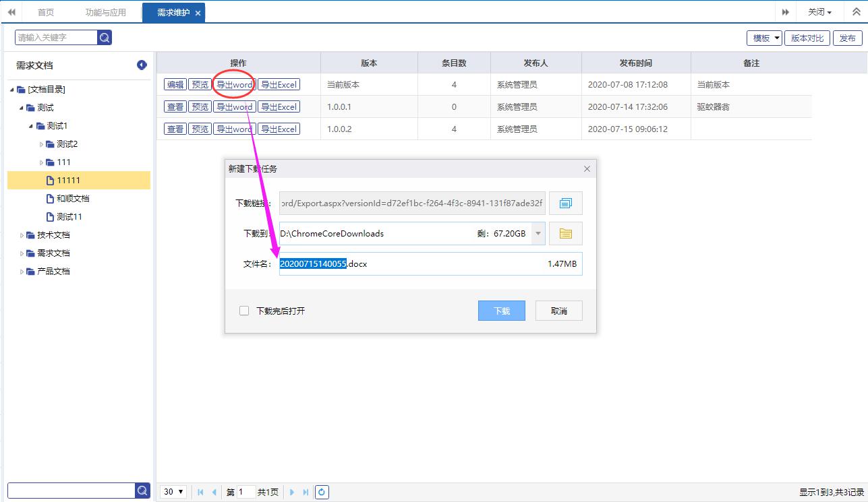Click the 版本对比 button
Screen dimensions: 868x502
point(807,38)
